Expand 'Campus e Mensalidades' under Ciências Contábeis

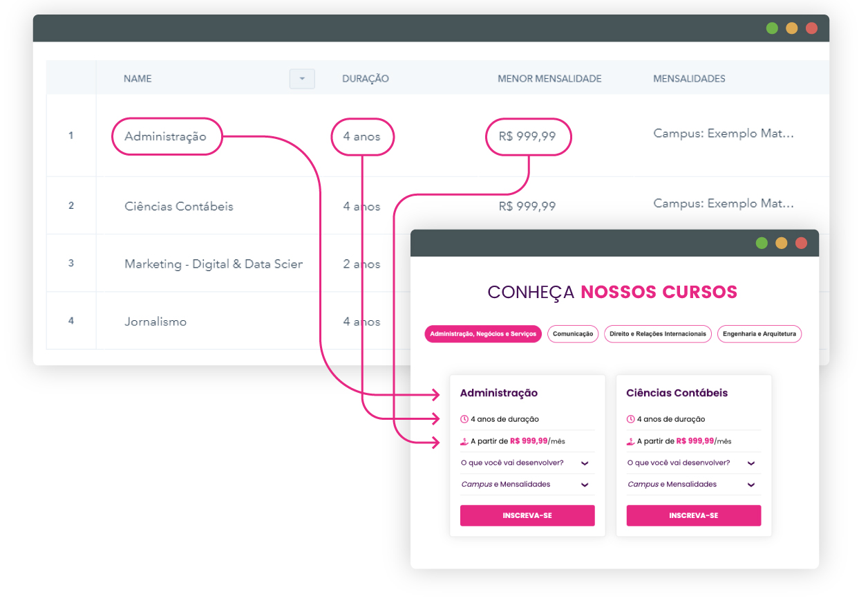pyautogui.click(x=751, y=485)
